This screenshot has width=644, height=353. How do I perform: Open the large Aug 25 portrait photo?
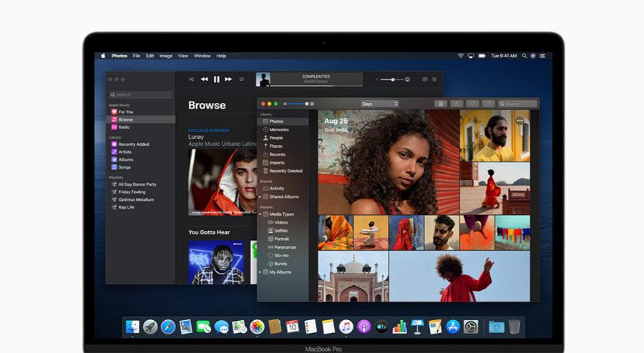click(x=389, y=162)
